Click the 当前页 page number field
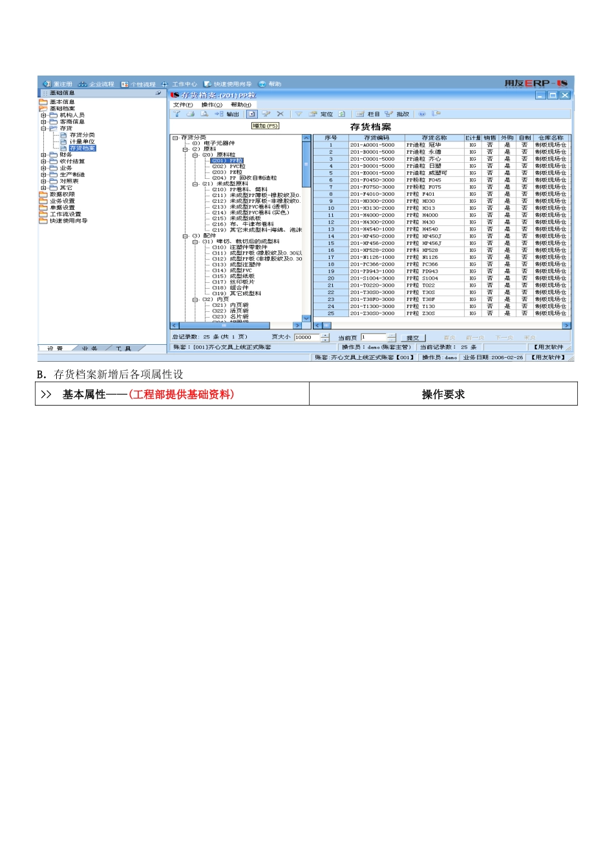Viewport: 614px width, 868px height. pos(374,338)
